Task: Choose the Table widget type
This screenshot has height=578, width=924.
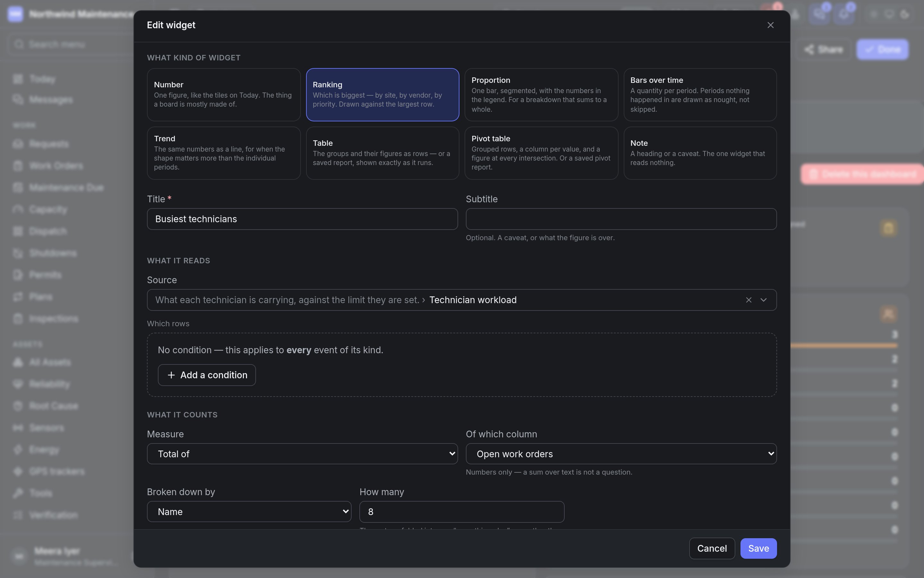Action: [382, 153]
